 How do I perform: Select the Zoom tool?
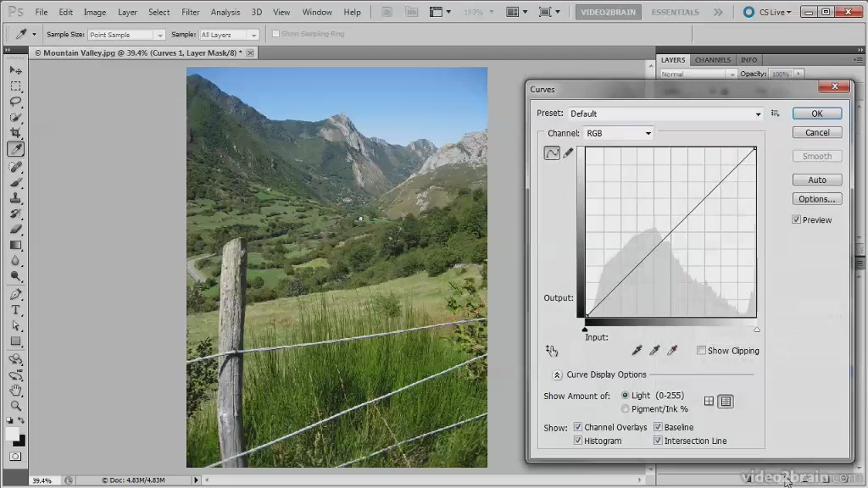pyautogui.click(x=15, y=406)
